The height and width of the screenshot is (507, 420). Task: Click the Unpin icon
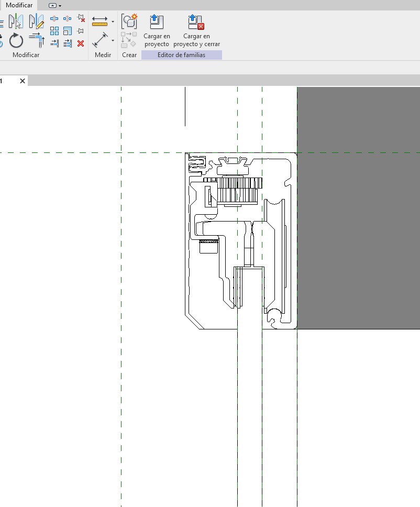click(81, 19)
